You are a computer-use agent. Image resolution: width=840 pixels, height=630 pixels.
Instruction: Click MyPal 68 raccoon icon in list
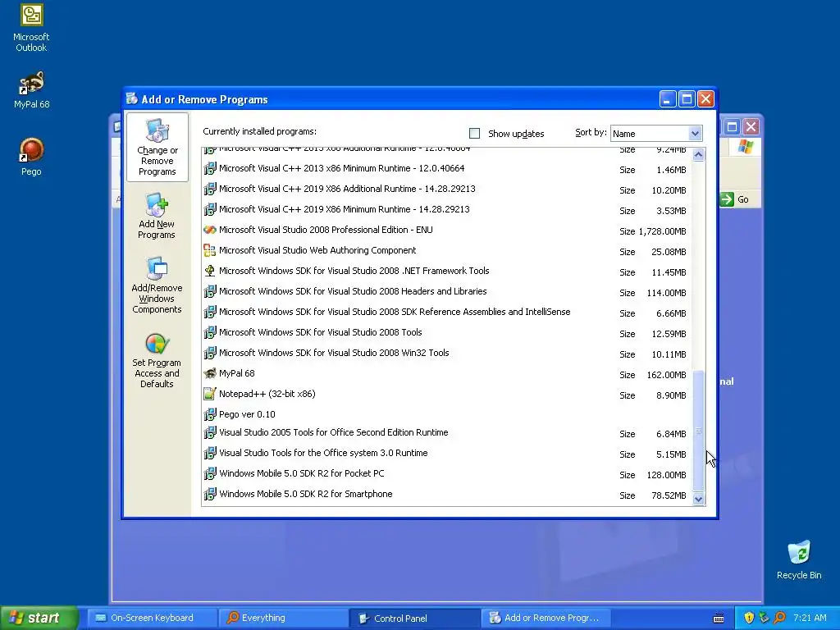(210, 373)
